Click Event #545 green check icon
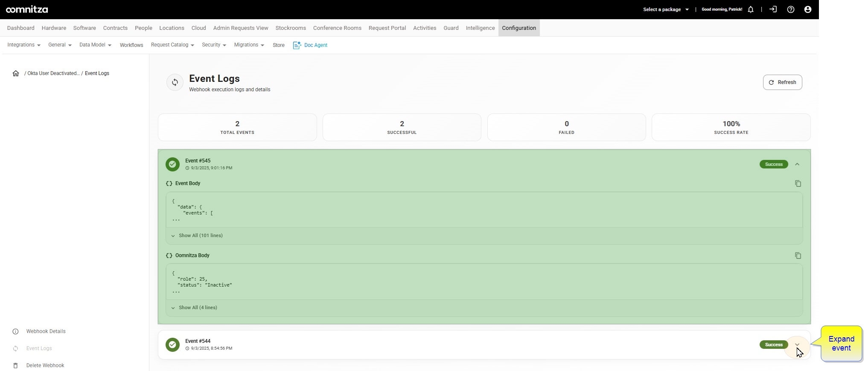 pyautogui.click(x=172, y=164)
